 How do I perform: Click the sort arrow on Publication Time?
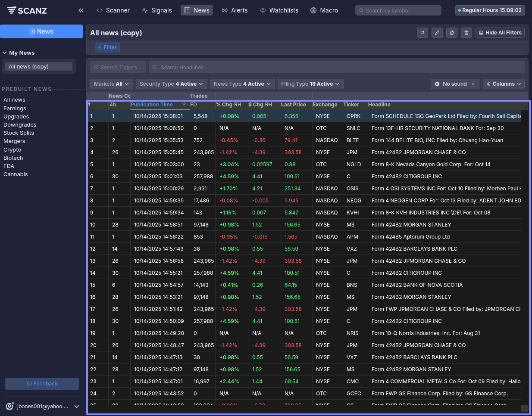point(184,104)
